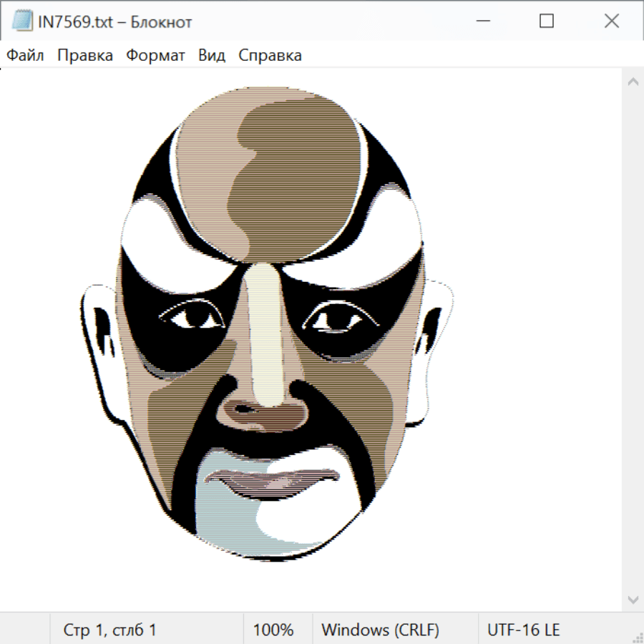The height and width of the screenshot is (644, 644).
Task: Click the scroll up arrow
Action: tap(633, 82)
